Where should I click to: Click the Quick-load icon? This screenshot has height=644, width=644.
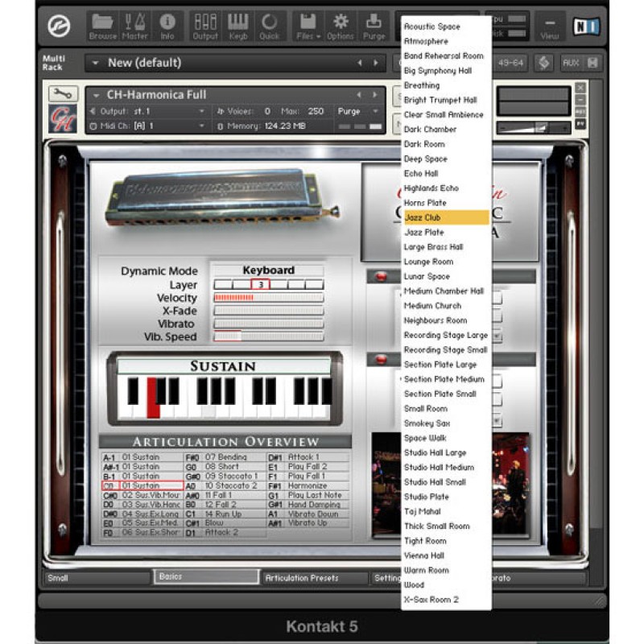(270, 25)
